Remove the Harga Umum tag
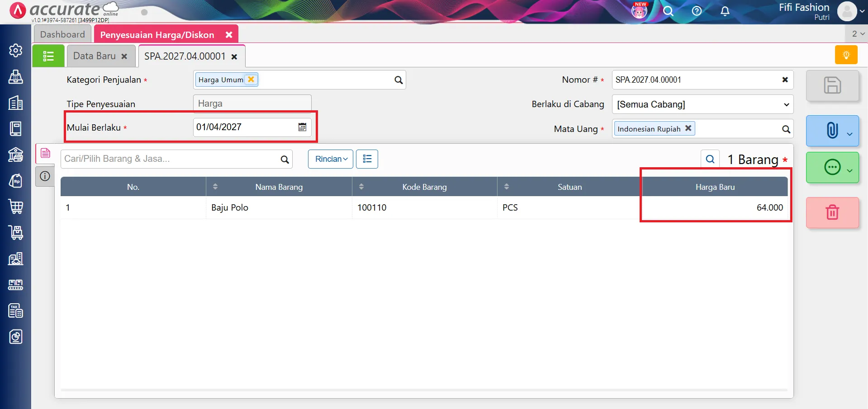The width and height of the screenshot is (868, 409). click(251, 79)
